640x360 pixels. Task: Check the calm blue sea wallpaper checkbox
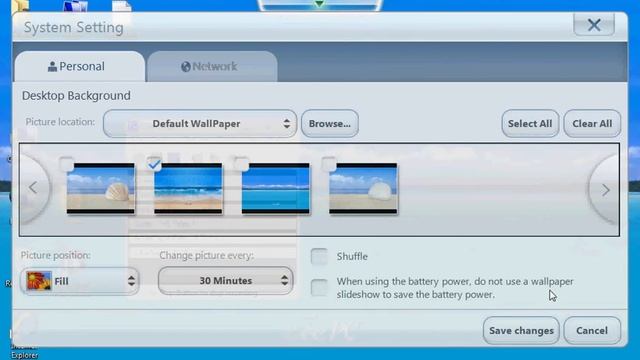(241, 164)
